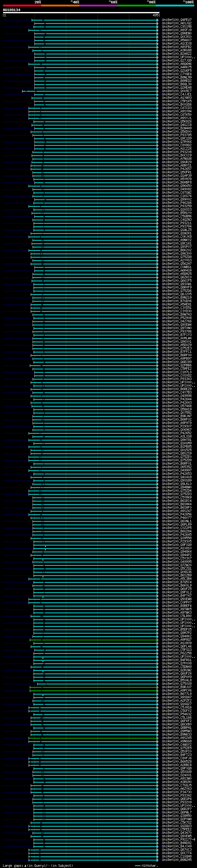Click the hit label UniRef100_P93785

pos(177,135)
